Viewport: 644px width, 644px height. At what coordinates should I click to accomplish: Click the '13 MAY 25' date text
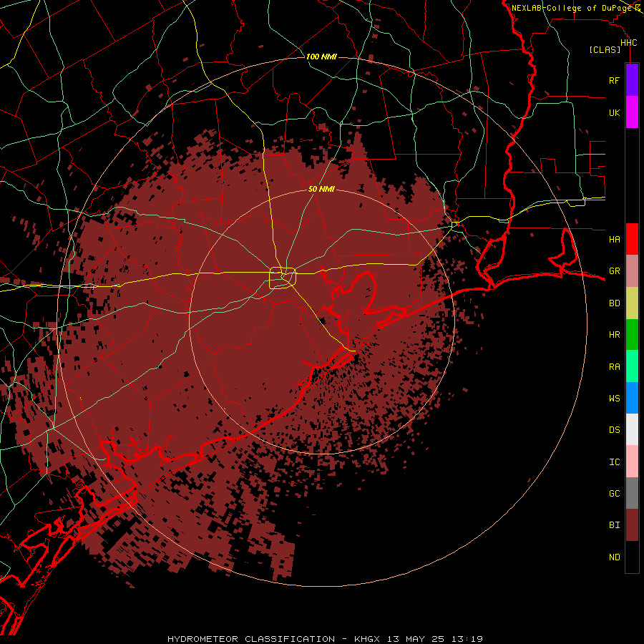416,639
